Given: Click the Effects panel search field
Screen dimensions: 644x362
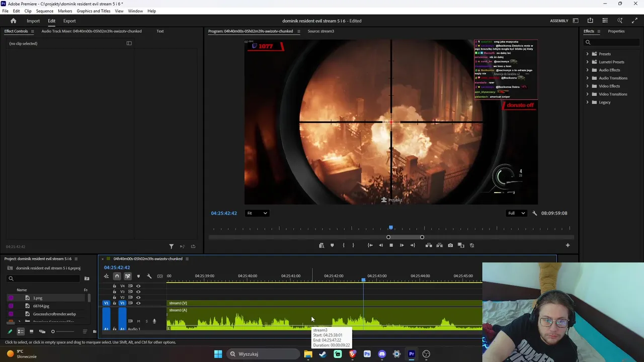Looking at the screenshot, I should tap(612, 42).
